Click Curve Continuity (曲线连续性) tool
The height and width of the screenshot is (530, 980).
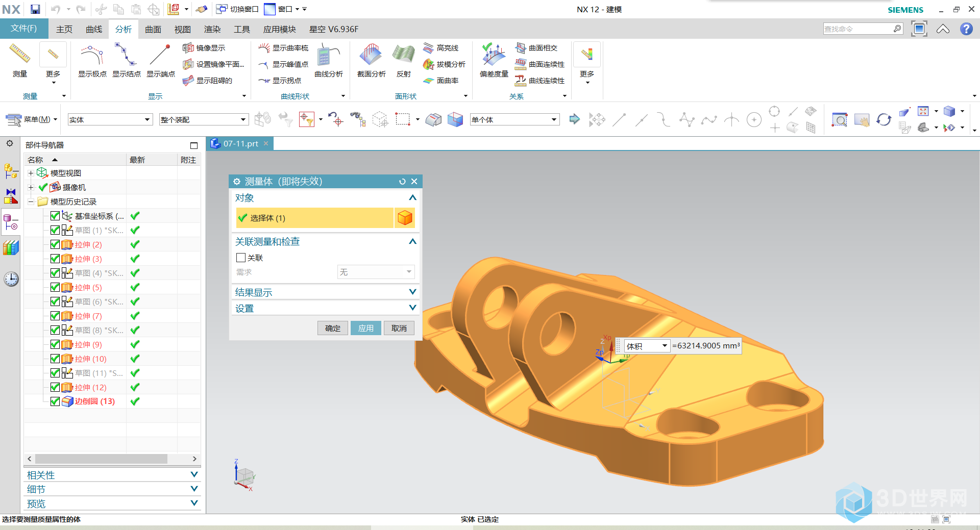(540, 81)
